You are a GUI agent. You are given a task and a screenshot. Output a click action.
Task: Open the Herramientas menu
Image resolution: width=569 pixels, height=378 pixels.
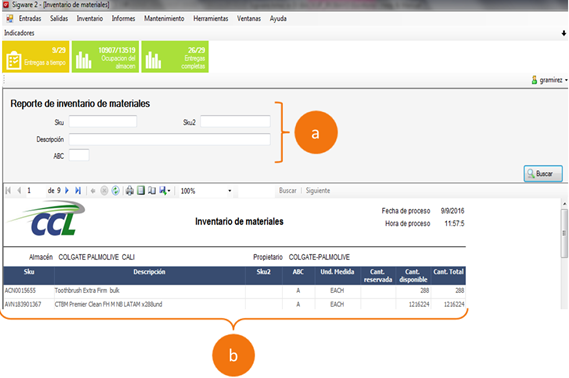[x=211, y=19]
